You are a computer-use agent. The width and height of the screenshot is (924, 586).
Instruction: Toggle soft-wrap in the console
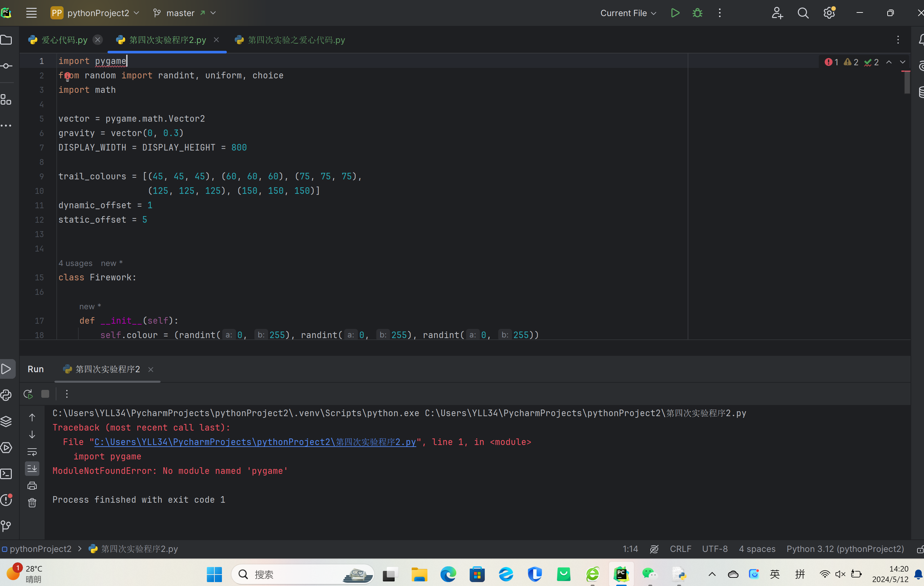32,452
